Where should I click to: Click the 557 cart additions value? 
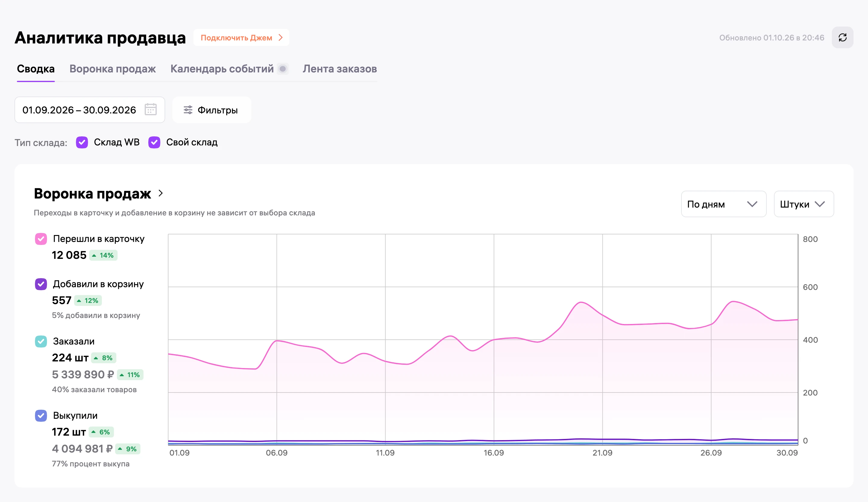62,300
